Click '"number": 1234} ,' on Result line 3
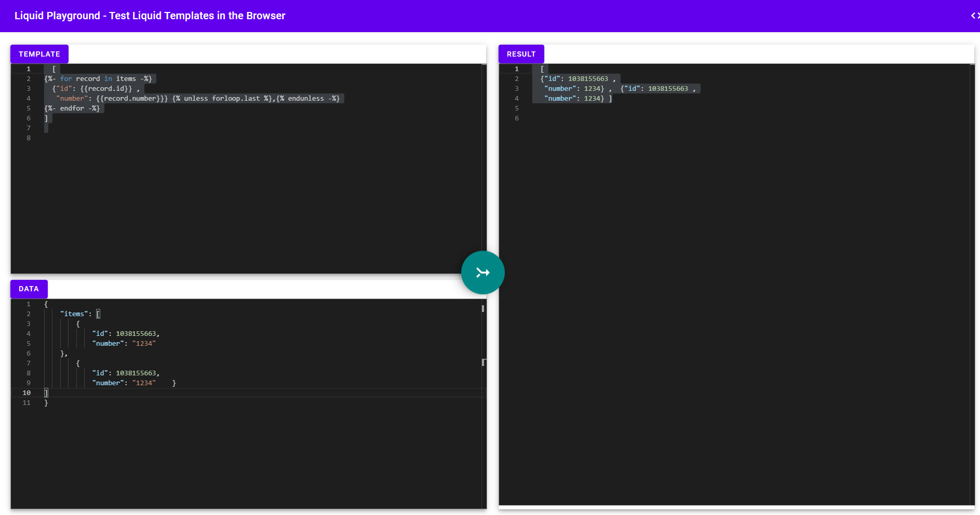980x515 pixels. coord(578,89)
